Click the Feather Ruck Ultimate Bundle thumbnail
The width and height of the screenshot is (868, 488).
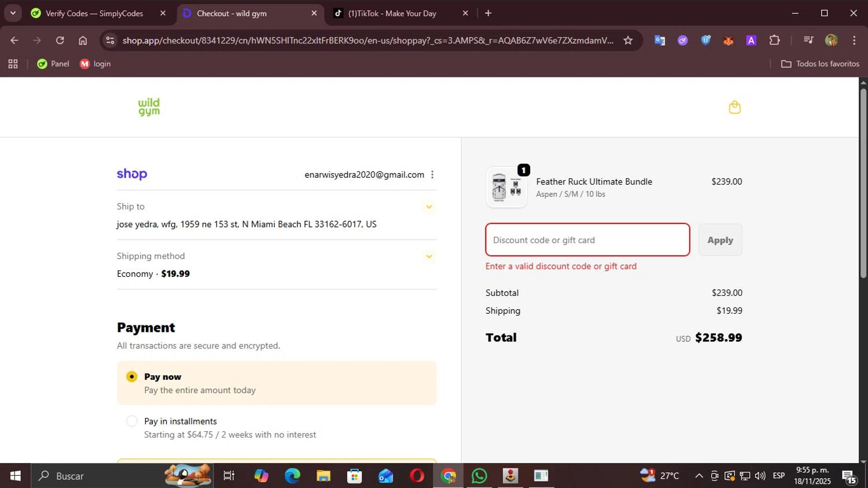click(x=506, y=187)
